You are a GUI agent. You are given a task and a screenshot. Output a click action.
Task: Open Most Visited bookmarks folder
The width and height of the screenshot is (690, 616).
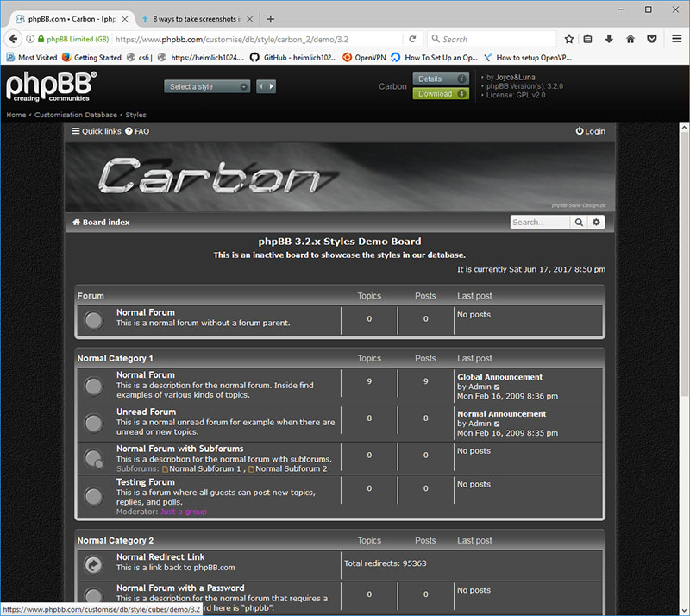pos(32,57)
